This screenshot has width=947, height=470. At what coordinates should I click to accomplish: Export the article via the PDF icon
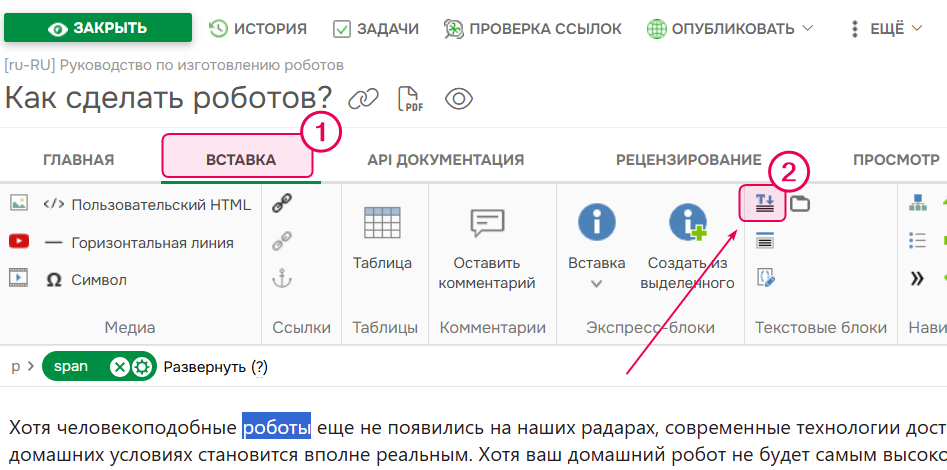[x=411, y=98]
